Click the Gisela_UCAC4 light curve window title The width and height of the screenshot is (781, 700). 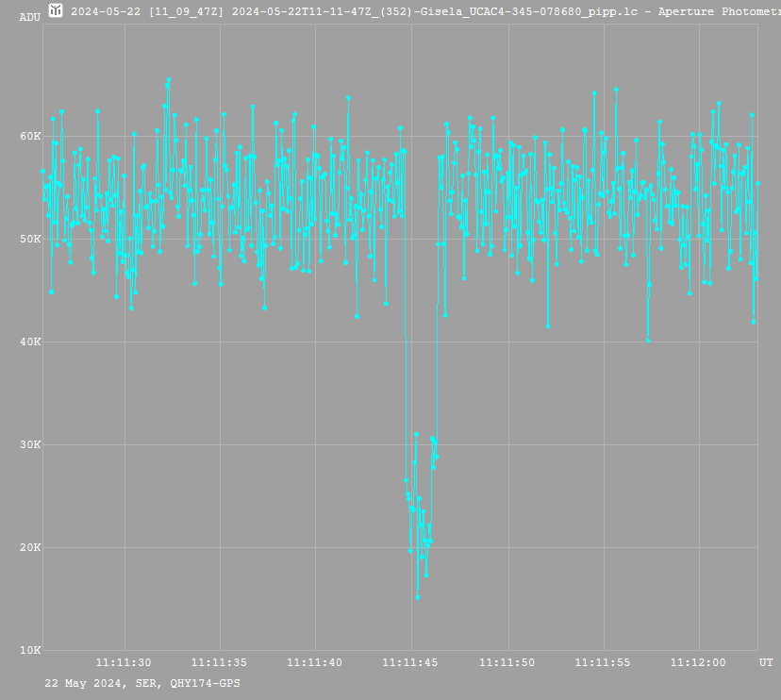pos(425,11)
